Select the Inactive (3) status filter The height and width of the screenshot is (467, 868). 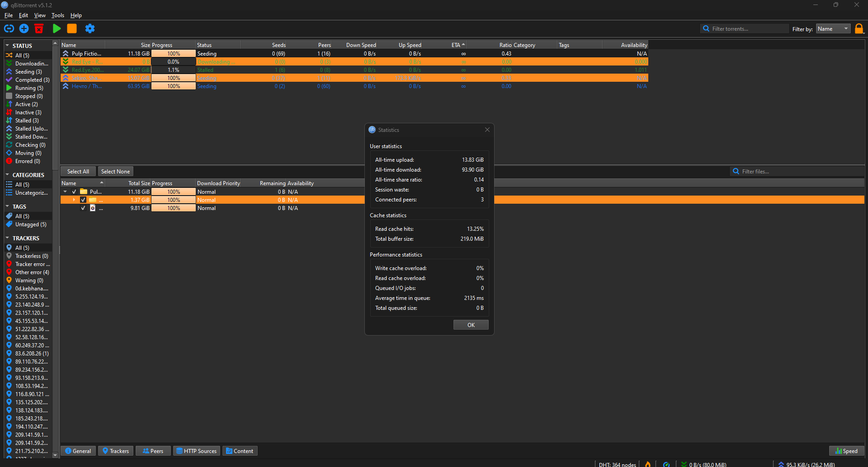(x=28, y=112)
